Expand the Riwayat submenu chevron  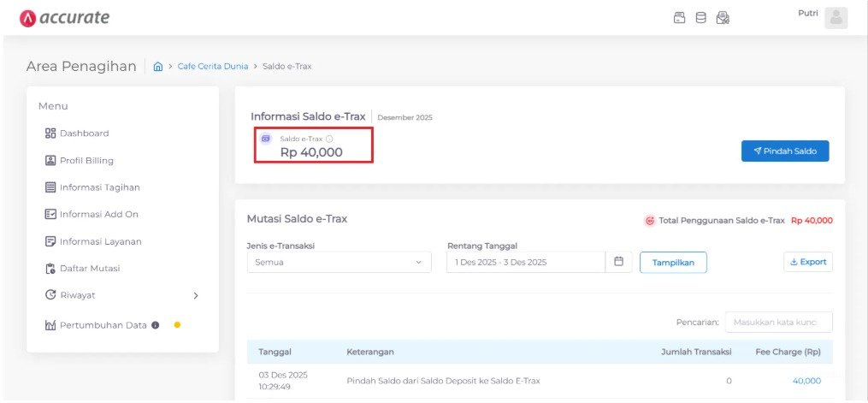(196, 295)
